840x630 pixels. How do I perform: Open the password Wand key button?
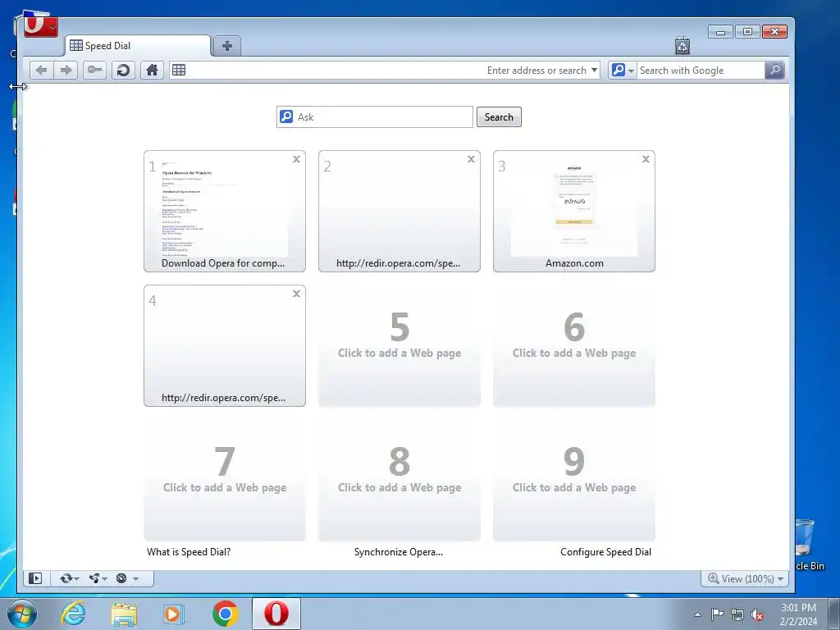(x=95, y=71)
